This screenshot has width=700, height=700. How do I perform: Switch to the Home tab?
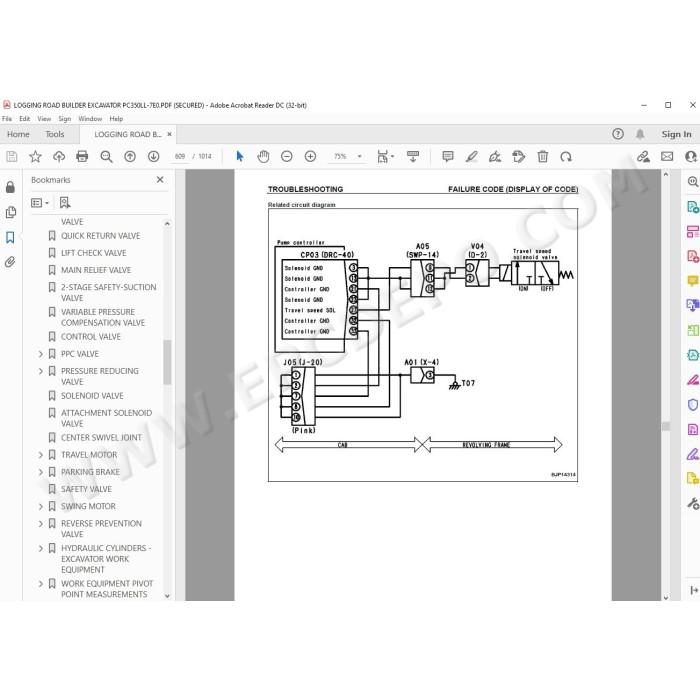pyautogui.click(x=18, y=134)
